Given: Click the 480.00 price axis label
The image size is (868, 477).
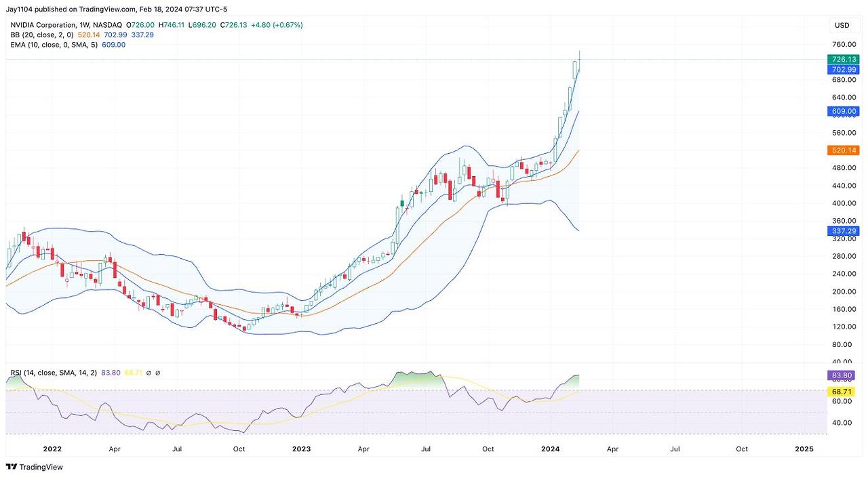Looking at the screenshot, I should click(844, 168).
